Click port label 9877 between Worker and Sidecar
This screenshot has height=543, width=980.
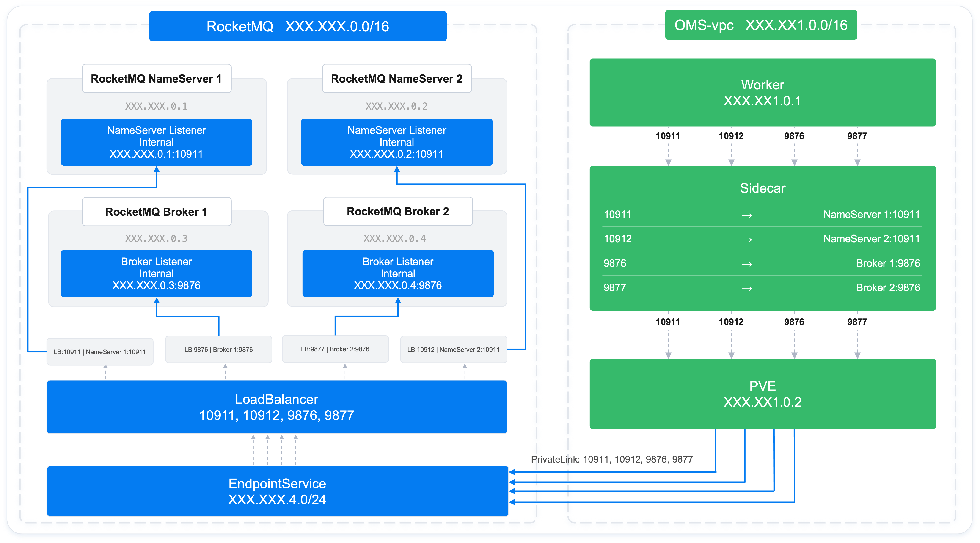857,136
